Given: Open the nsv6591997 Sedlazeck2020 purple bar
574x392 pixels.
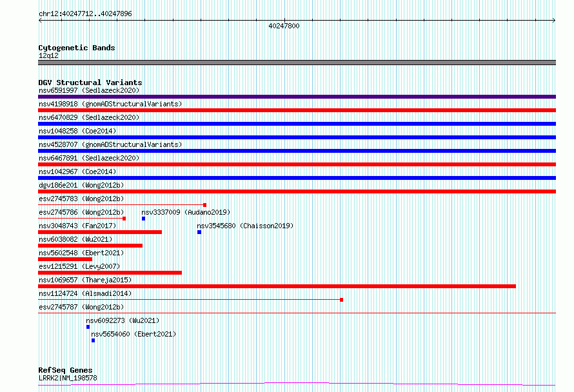Looking at the screenshot, I should [x=297, y=97].
